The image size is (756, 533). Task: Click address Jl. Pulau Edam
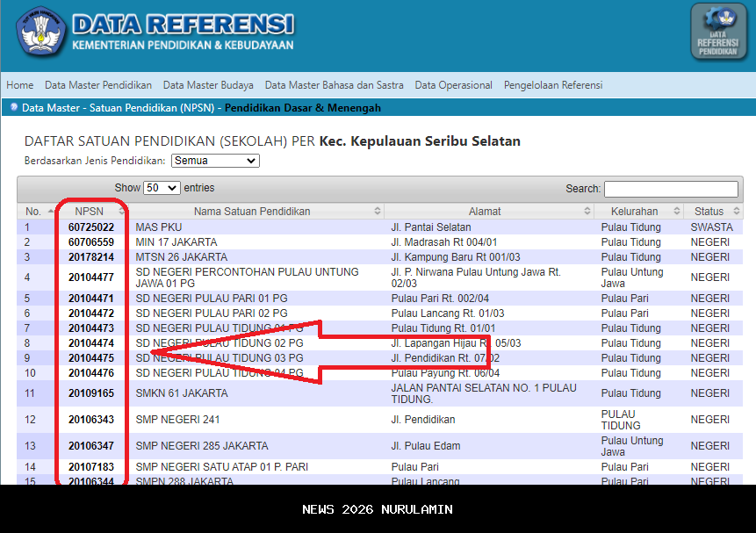tap(426, 446)
